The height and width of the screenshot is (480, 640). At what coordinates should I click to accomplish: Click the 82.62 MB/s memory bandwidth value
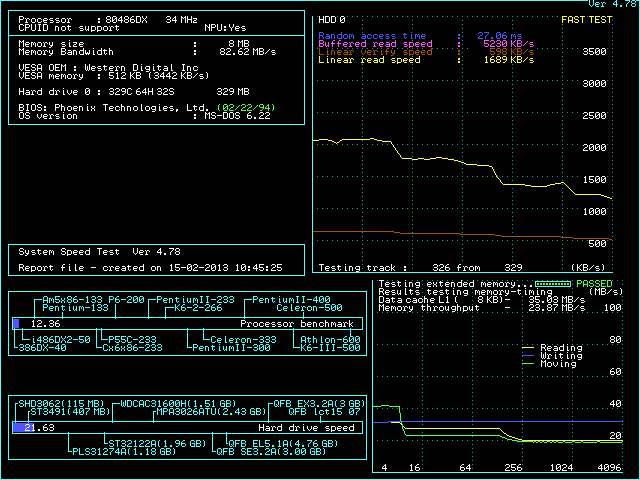tap(248, 52)
